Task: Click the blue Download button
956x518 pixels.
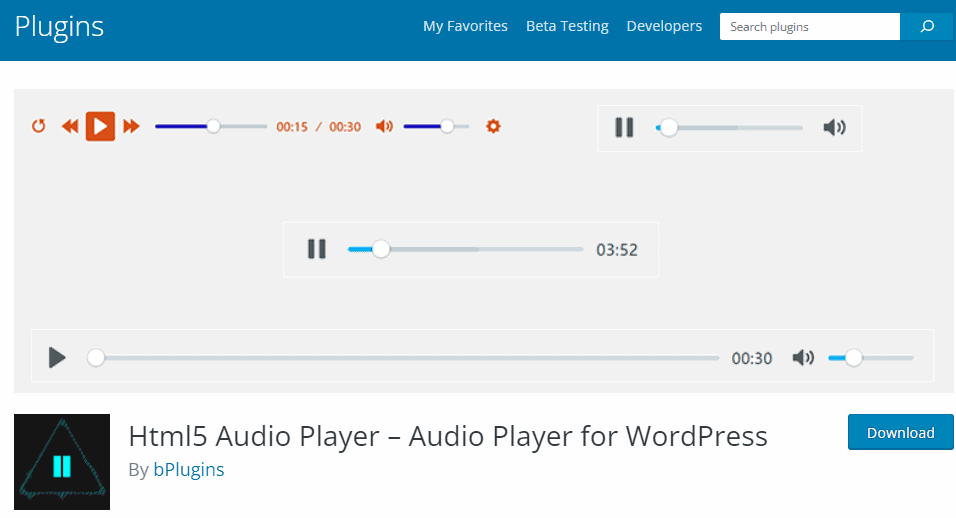Action: [x=900, y=432]
